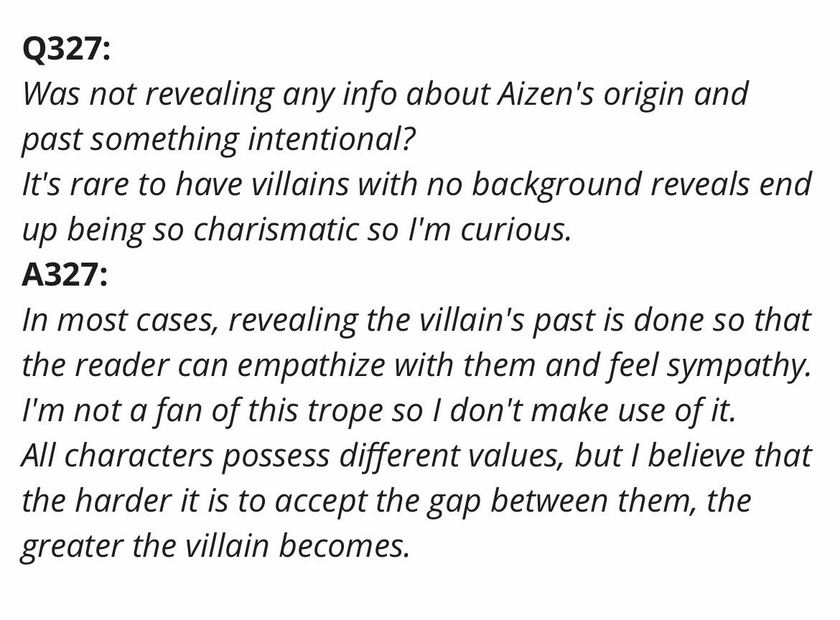Click the word sympathy in the answer
The image size is (840, 620).
(738, 366)
